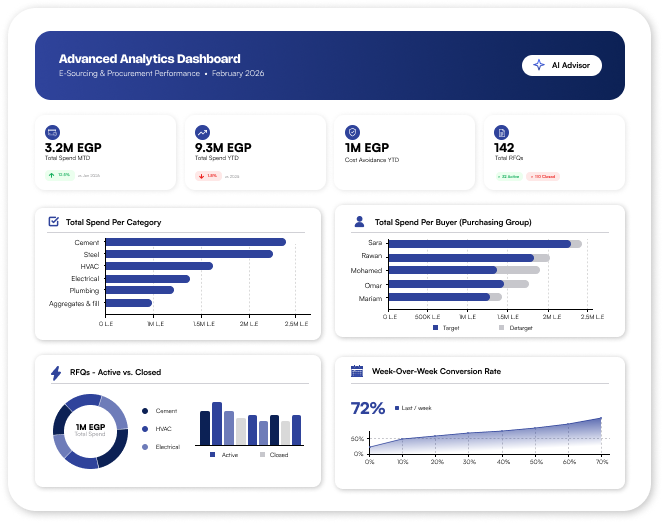The width and height of the screenshot is (663, 523).
Task: Select the green MTD increase percentage badge
Action: click(58, 175)
